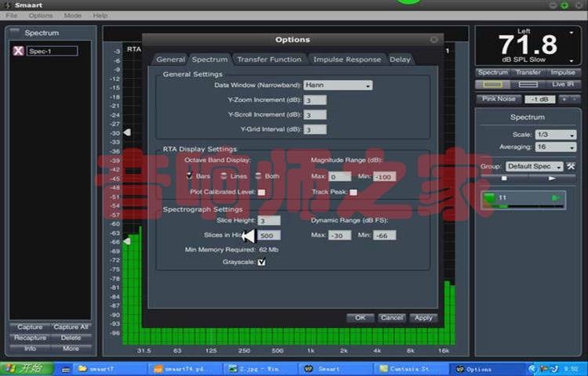Stop measurement with the square stop icon

(x=504, y=179)
